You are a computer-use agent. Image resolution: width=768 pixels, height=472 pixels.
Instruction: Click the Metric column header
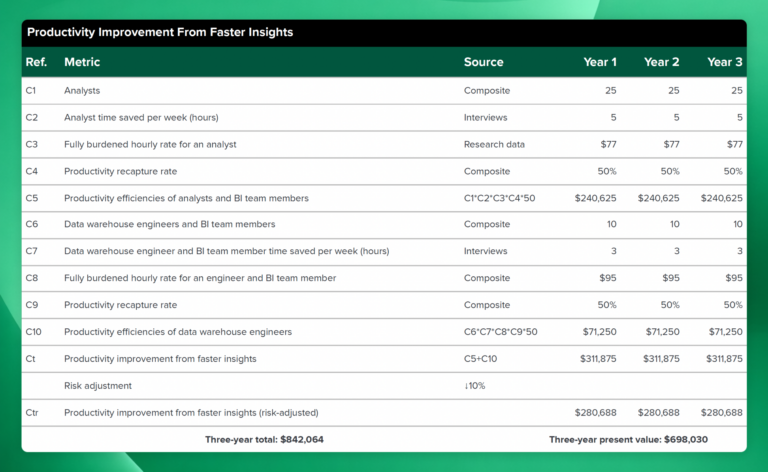click(82, 62)
